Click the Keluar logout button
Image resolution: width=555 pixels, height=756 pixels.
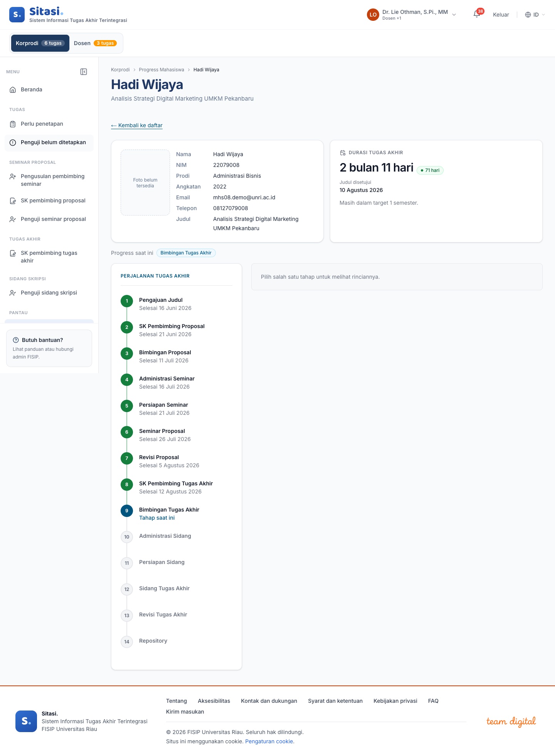[501, 15]
